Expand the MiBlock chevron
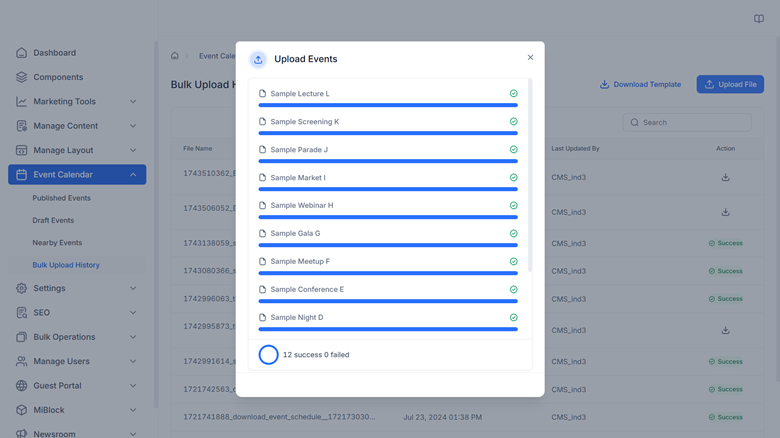Viewport: 780px width, 438px height. (133, 410)
